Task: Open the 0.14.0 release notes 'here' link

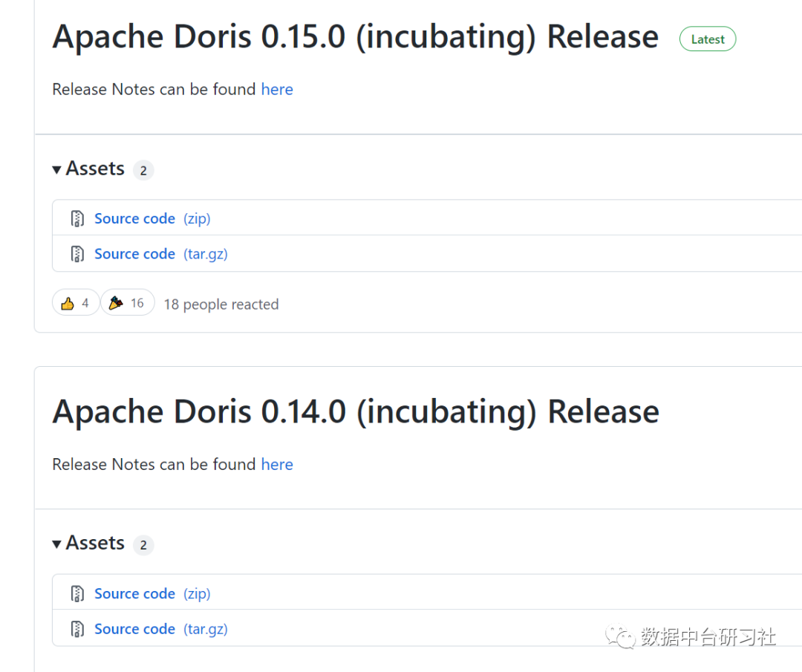Action: pyautogui.click(x=277, y=464)
